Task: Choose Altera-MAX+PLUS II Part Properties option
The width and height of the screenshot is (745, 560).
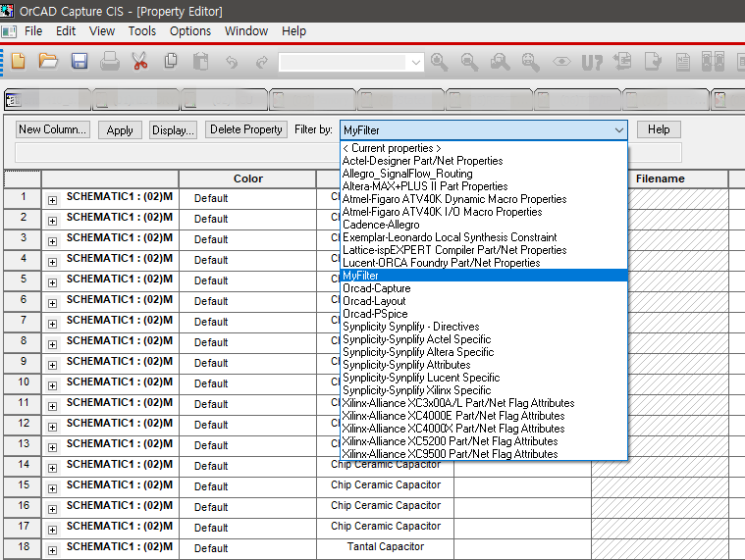Action: [x=484, y=186]
